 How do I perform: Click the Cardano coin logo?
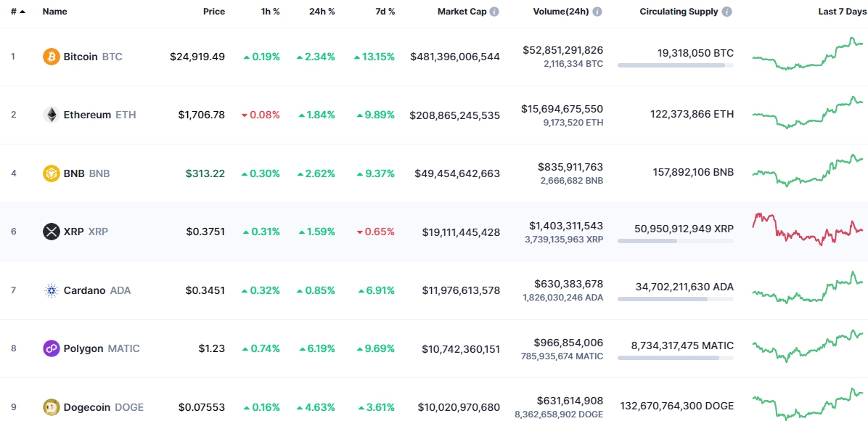click(51, 290)
